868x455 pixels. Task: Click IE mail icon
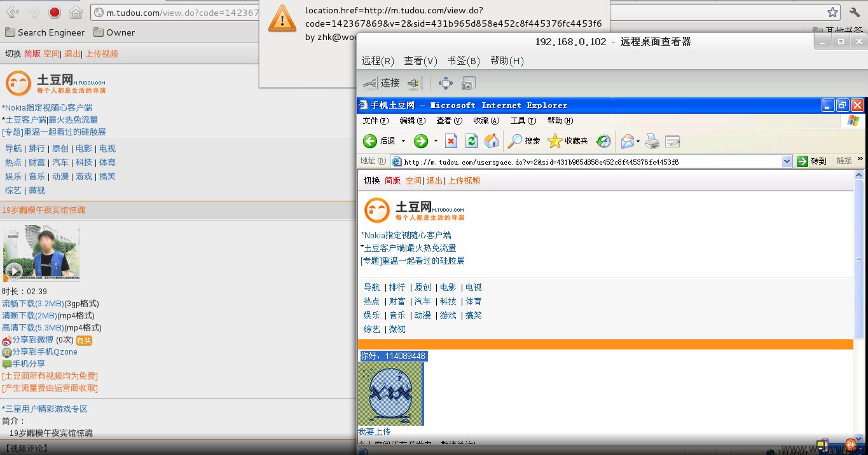pos(627,141)
